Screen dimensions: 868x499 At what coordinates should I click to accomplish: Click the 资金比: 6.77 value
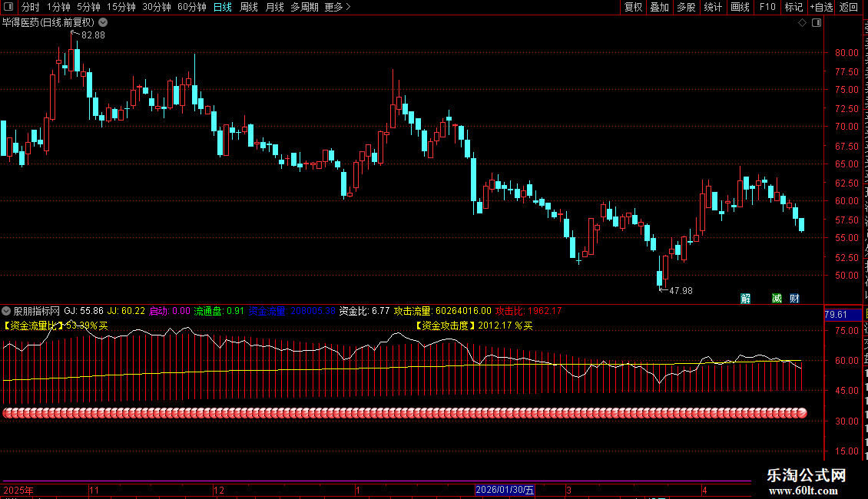coord(364,311)
